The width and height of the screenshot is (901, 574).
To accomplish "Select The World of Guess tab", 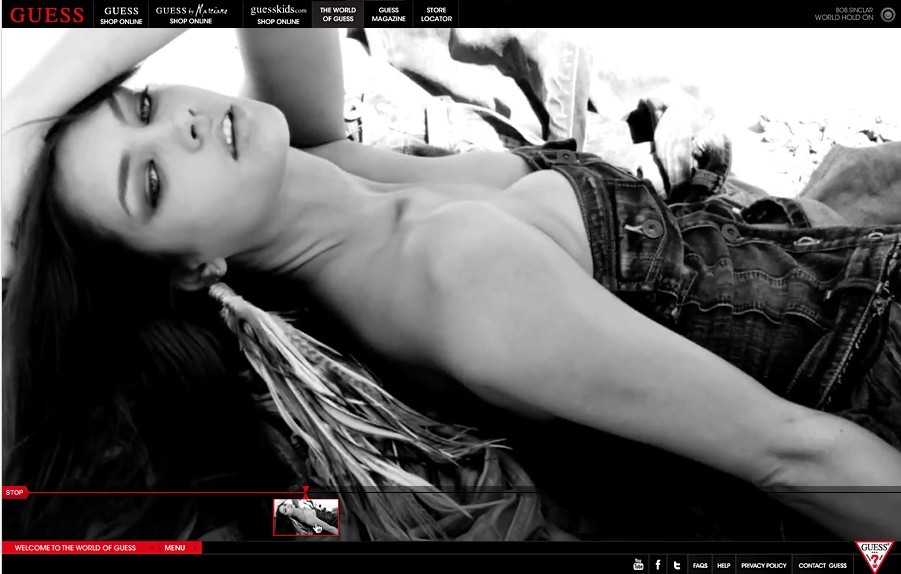I will point(338,15).
